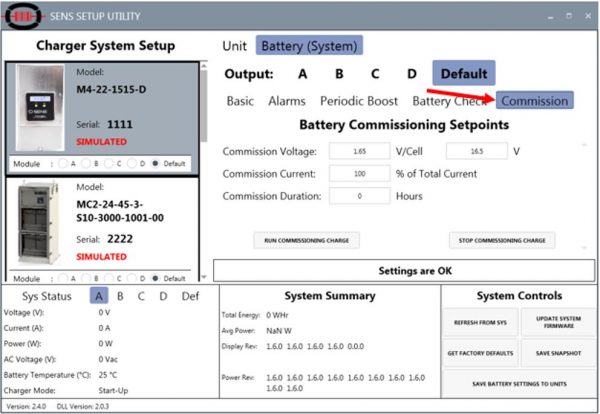This screenshot has width=600, height=414.
Task: Show Sys Status for Def output
Action: [x=190, y=296]
